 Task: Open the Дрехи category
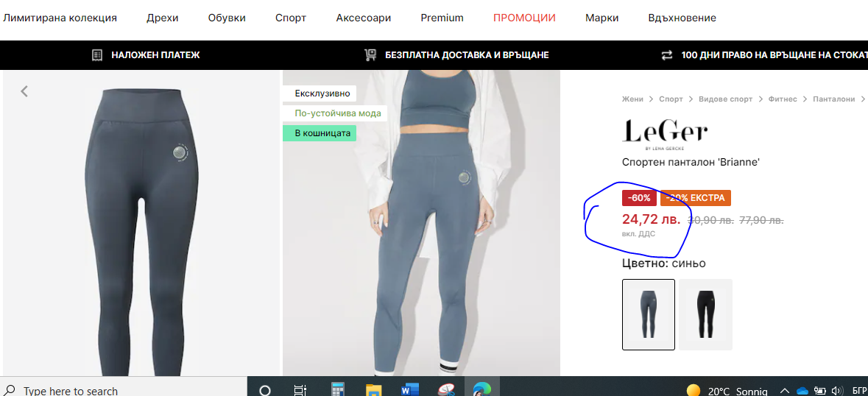click(162, 18)
